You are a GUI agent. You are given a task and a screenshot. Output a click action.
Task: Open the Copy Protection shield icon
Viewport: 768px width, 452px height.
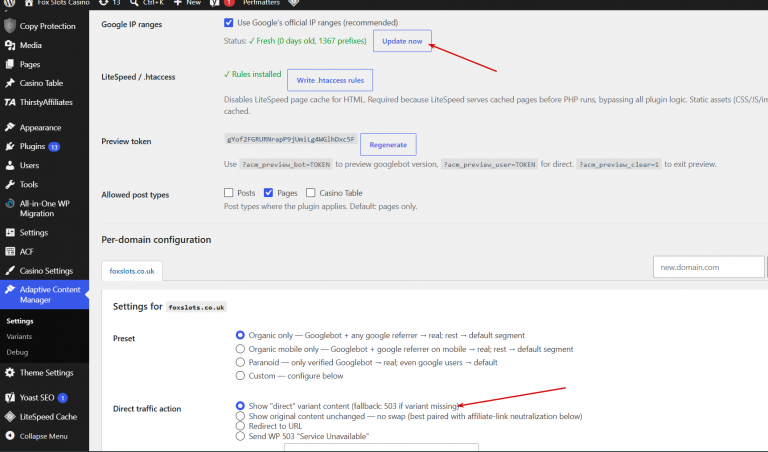tap(10, 25)
